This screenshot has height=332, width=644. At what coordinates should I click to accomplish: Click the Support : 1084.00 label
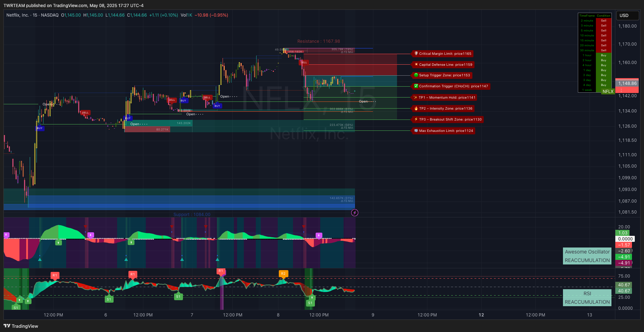tap(192, 215)
